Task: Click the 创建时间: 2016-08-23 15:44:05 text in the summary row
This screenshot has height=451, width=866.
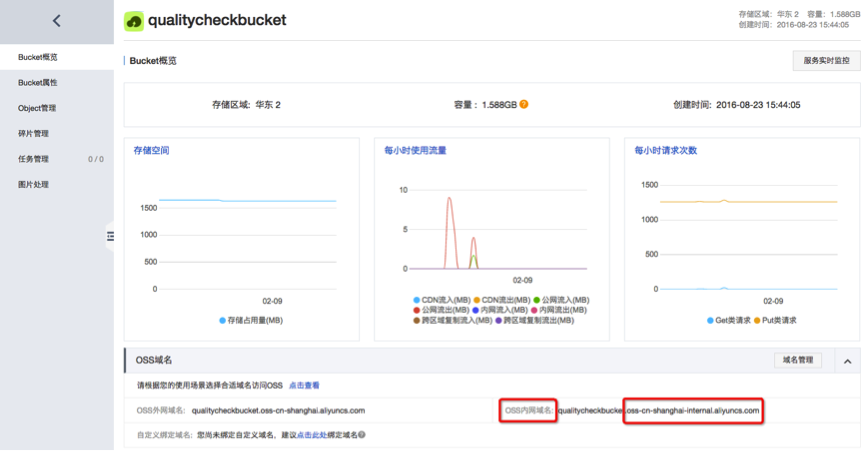Action: click(x=736, y=104)
